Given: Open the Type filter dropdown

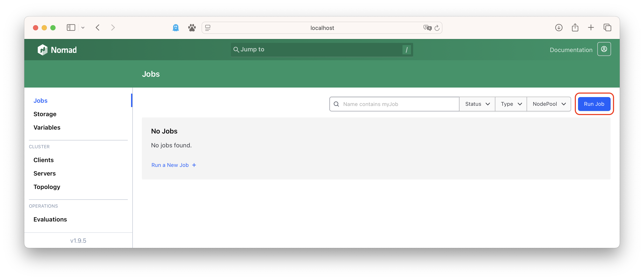Looking at the screenshot, I should pyautogui.click(x=511, y=104).
